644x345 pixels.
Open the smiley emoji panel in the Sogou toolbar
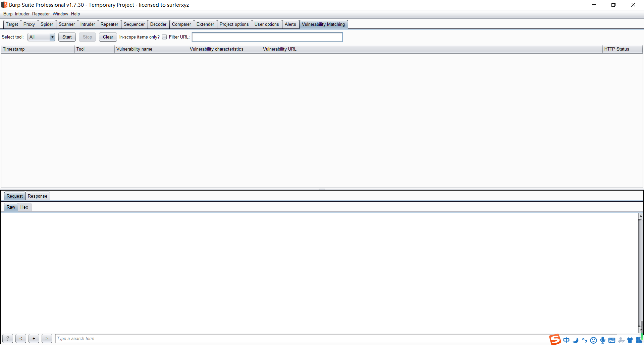coord(594,340)
